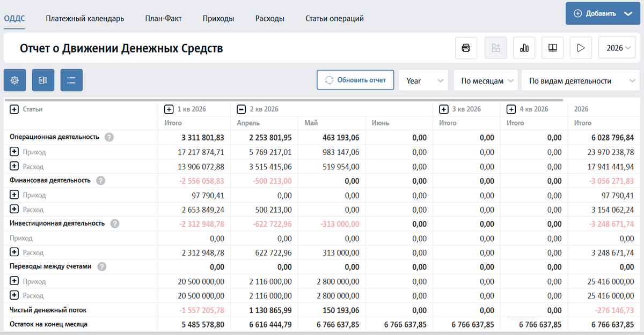Viewport: 644px width, 335px height.
Task: Open the bar chart view icon
Action: (524, 48)
